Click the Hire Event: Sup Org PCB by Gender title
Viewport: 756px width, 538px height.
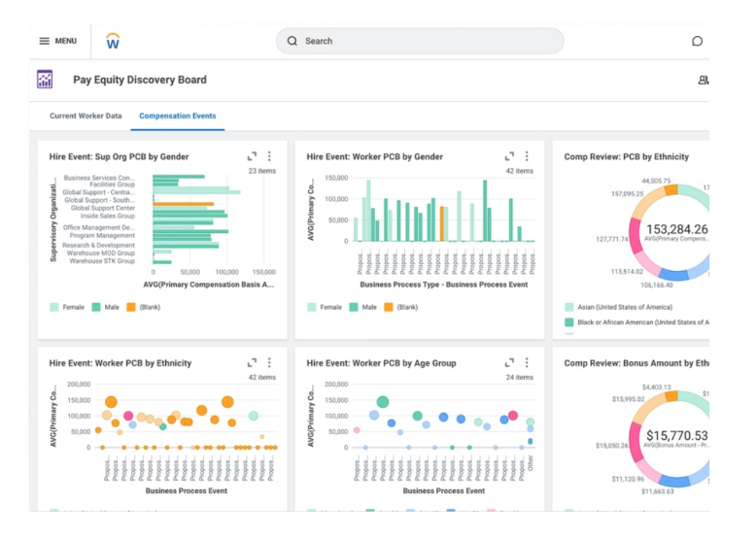(x=119, y=156)
